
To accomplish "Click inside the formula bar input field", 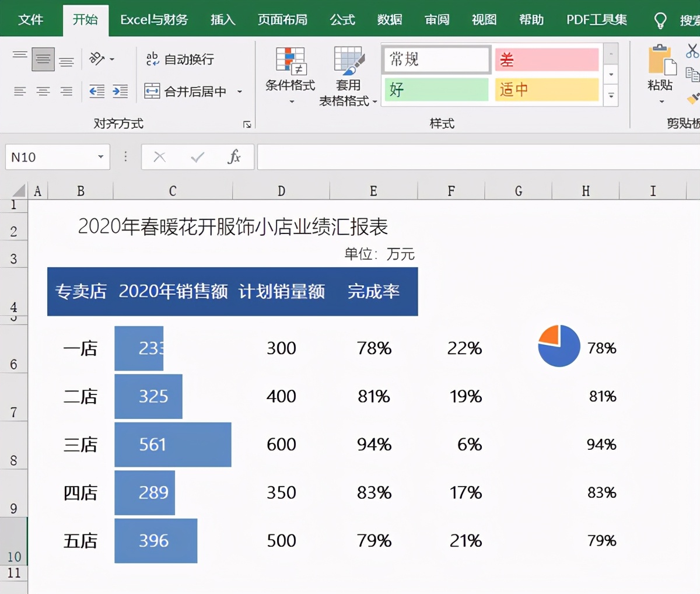I will pos(408,156).
